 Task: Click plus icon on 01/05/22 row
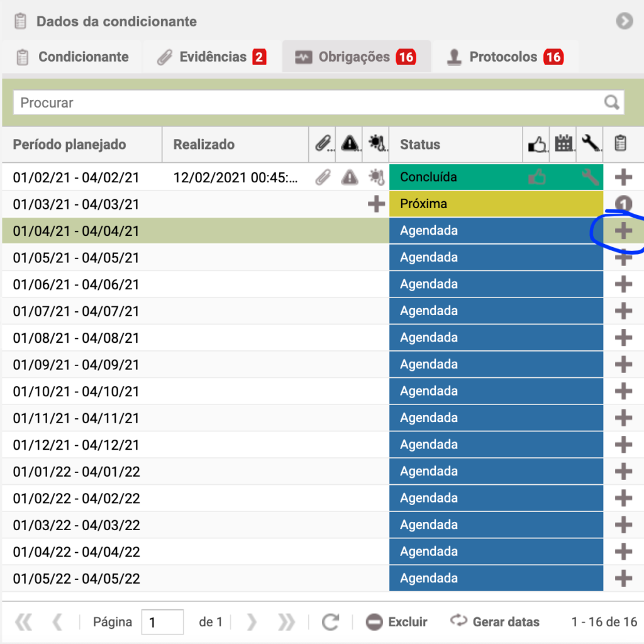(623, 579)
